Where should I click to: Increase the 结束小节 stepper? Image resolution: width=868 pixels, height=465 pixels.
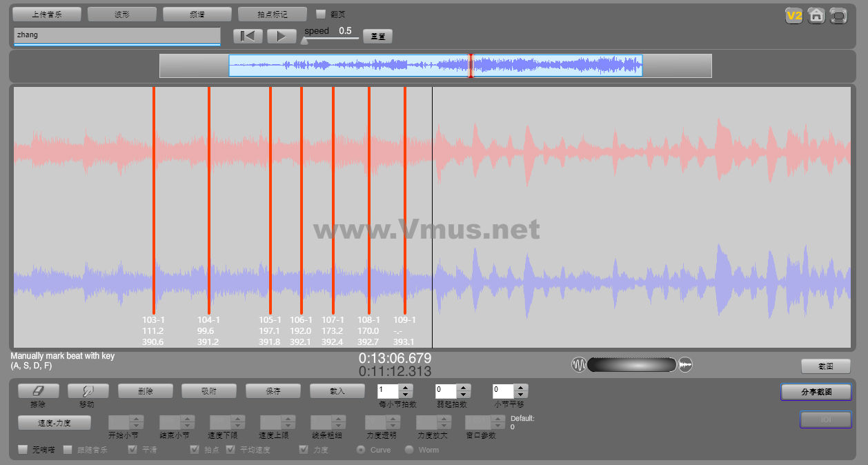point(188,419)
